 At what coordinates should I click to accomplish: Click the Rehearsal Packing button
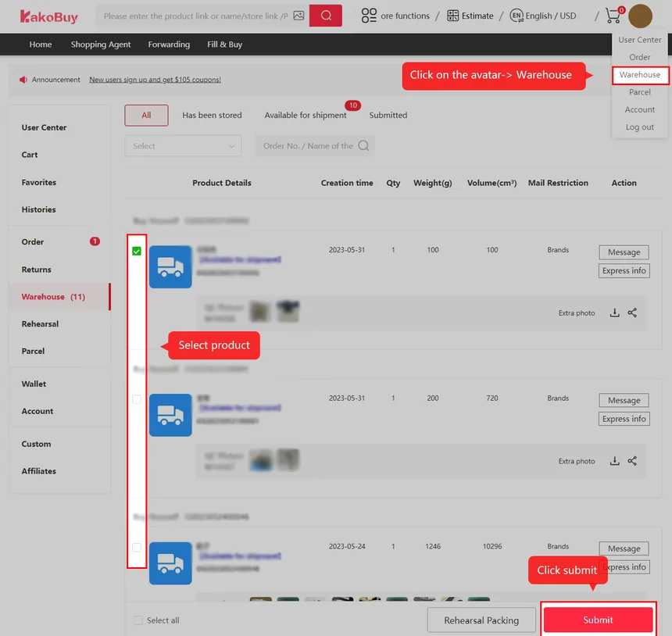click(x=481, y=620)
